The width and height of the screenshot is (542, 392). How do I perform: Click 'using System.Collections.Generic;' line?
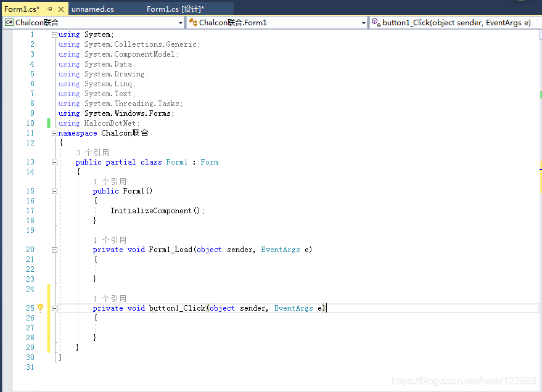[x=129, y=44]
